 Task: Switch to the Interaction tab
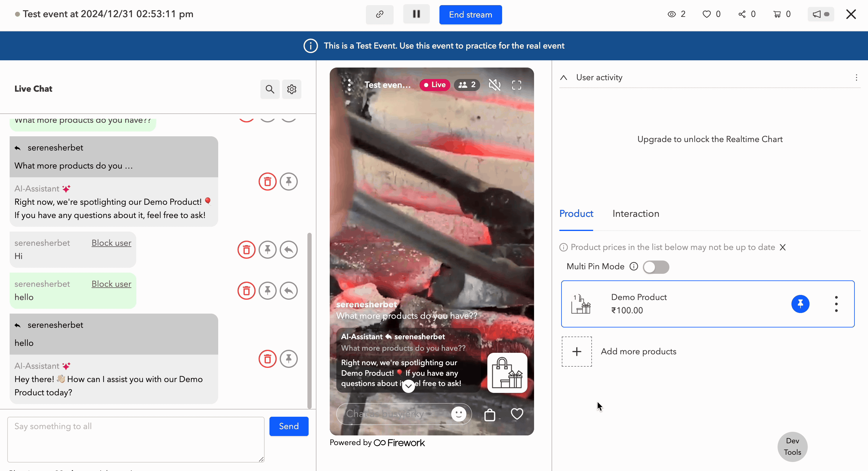[x=636, y=213]
